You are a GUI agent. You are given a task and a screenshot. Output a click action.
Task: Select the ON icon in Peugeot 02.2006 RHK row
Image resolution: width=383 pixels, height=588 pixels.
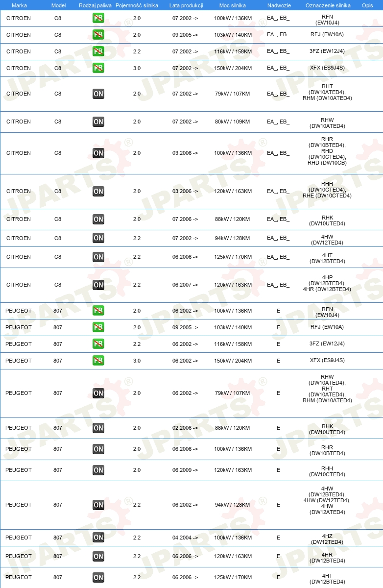(x=98, y=428)
